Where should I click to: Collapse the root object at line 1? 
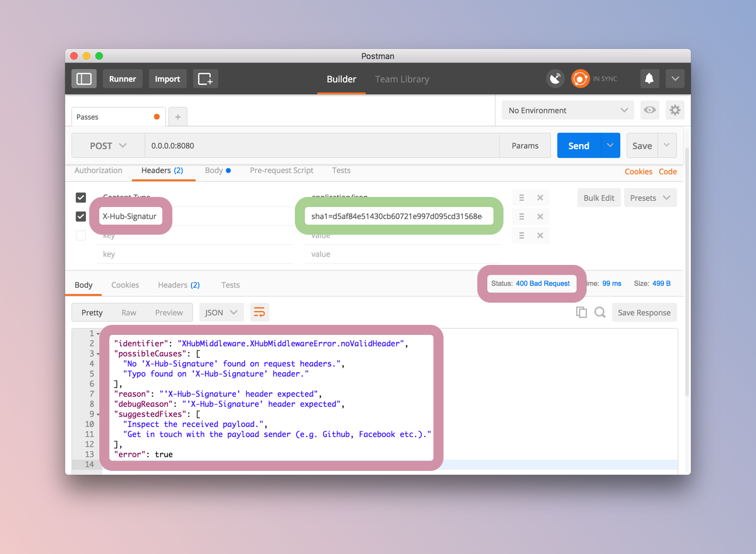[98, 334]
